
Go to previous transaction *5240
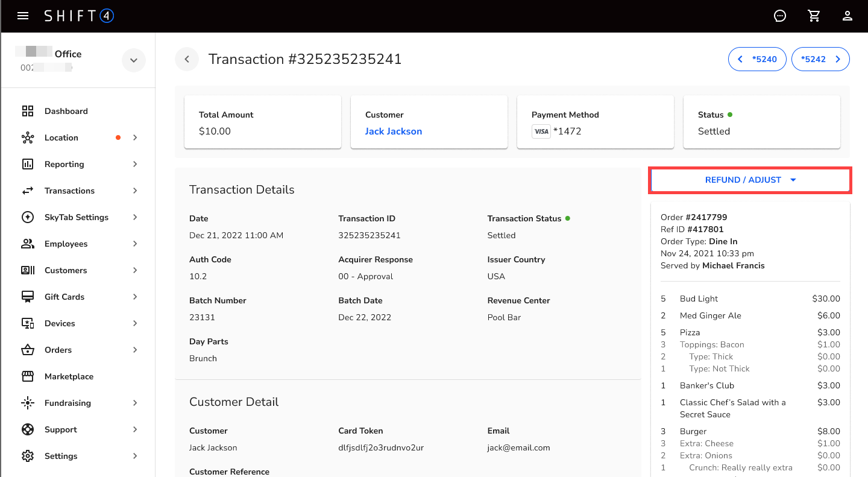[x=757, y=58]
